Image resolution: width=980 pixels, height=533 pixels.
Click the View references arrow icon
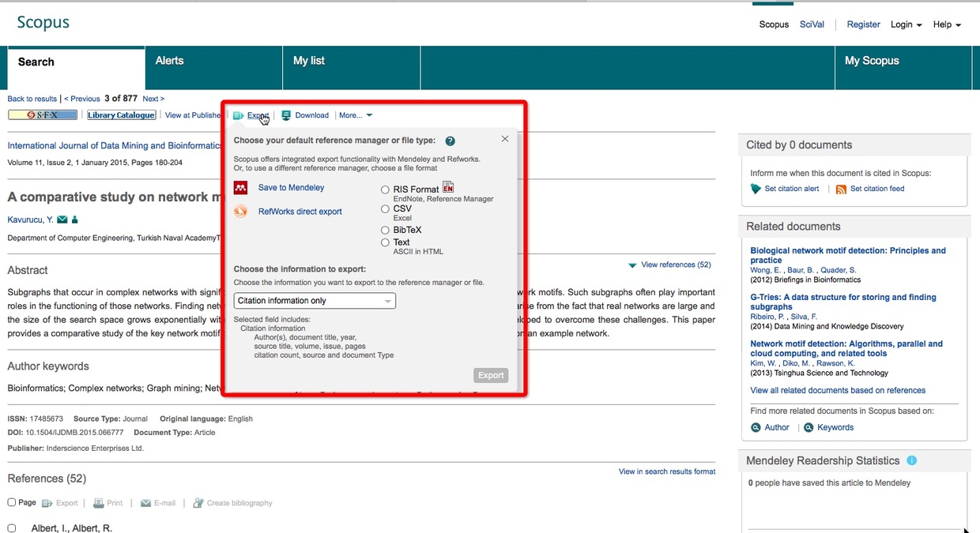(x=632, y=265)
